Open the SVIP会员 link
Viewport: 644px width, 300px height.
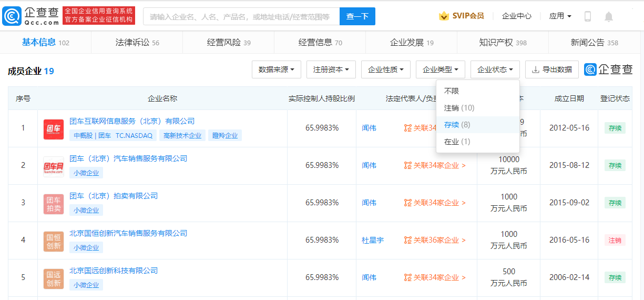[x=468, y=16]
